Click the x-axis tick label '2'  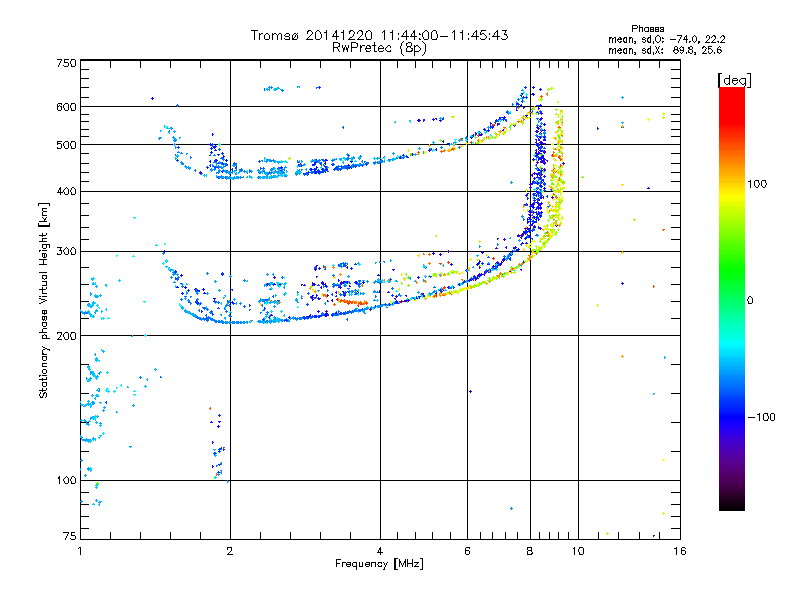pyautogui.click(x=230, y=551)
